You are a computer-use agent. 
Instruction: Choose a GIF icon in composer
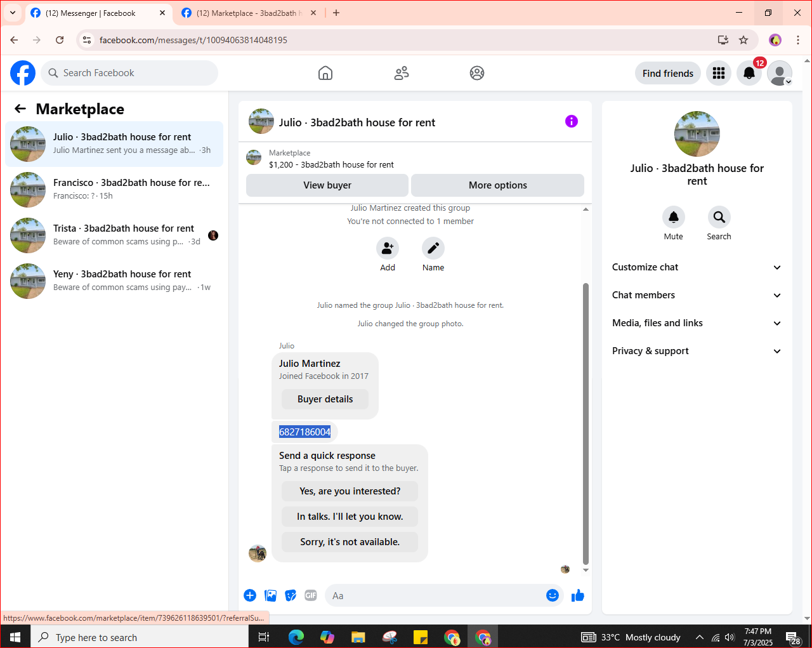tap(311, 595)
